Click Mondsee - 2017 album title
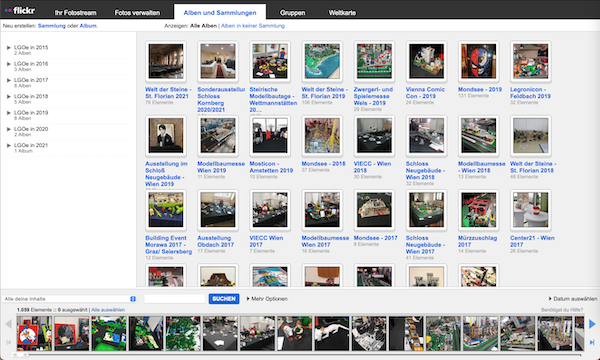600x360 pixels. tap(375, 238)
